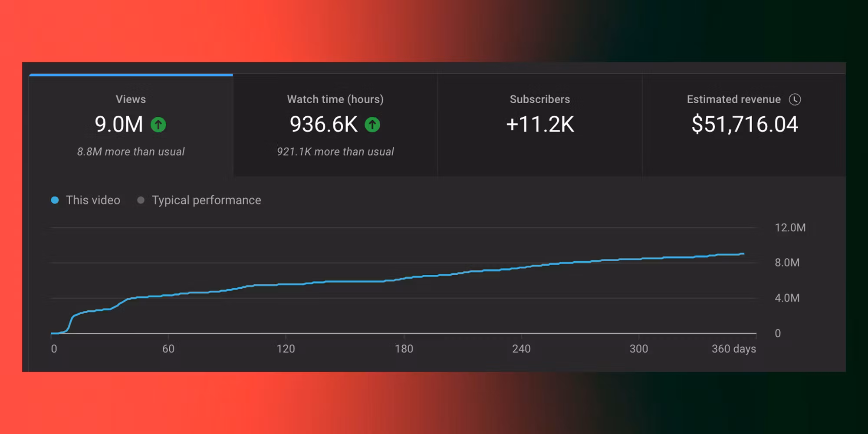This screenshot has height=434, width=868.
Task: Open the Subscribers tab
Action: click(x=539, y=99)
